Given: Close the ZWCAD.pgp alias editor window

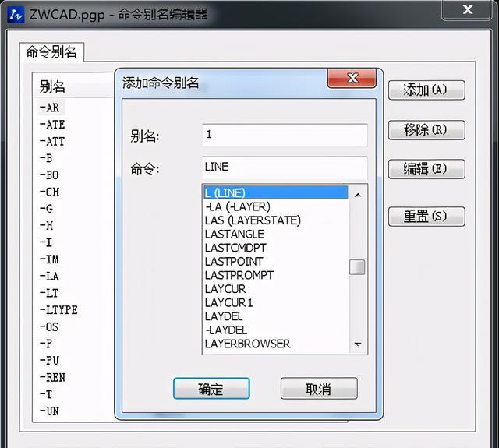Looking at the screenshot, I should click(x=467, y=9).
